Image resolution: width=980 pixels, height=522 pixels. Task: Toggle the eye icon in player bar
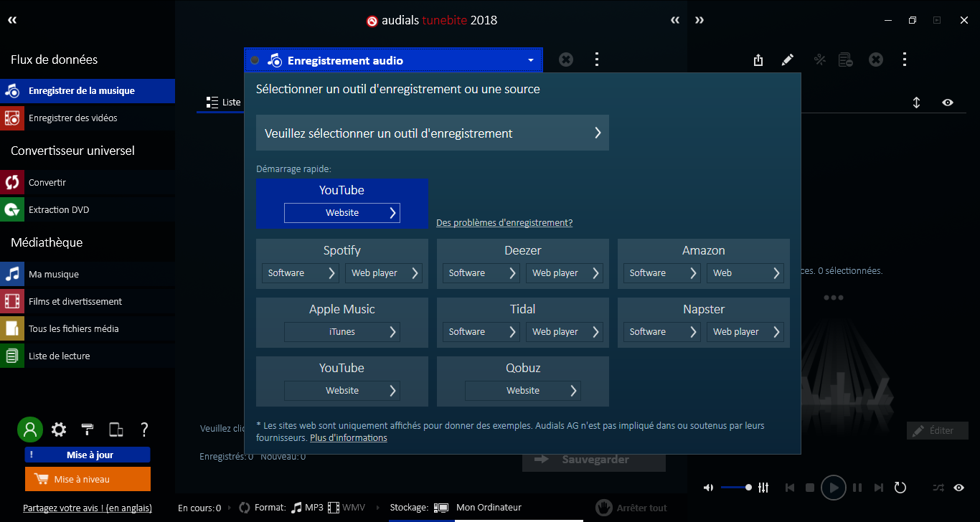[x=959, y=488]
